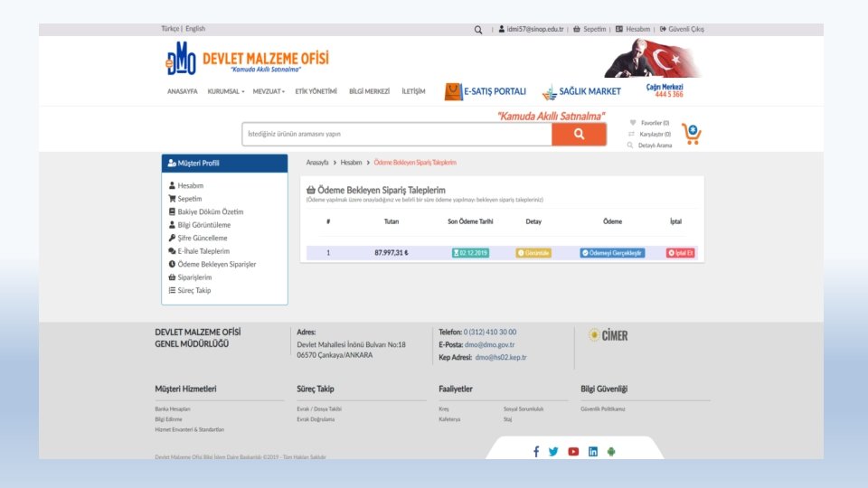
Task: Click the 87.997,31 ₺ amount cell
Action: [392, 253]
